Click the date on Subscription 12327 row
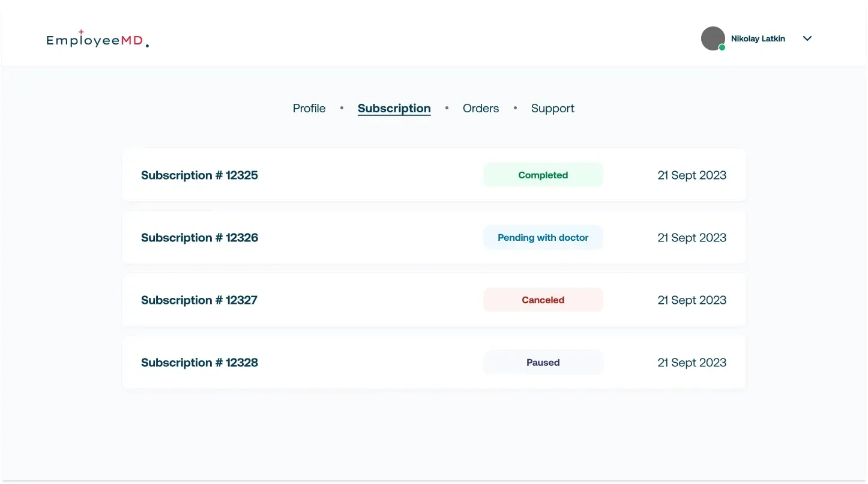 (x=692, y=300)
